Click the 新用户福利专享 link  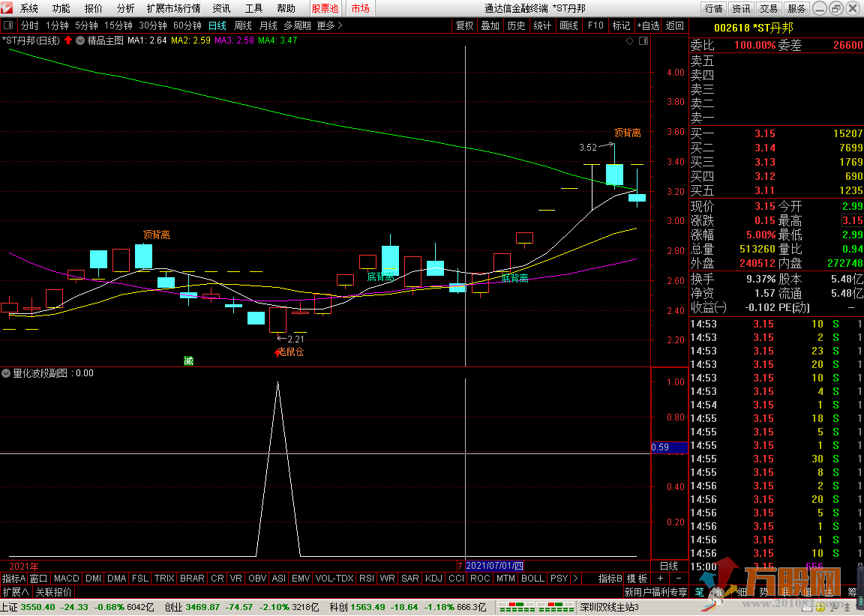655,592
